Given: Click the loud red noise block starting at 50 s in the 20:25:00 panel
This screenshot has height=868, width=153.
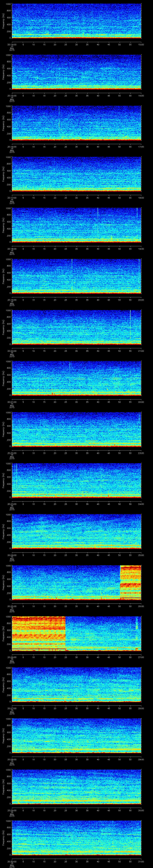Looking at the screenshot, I should click(130, 583).
